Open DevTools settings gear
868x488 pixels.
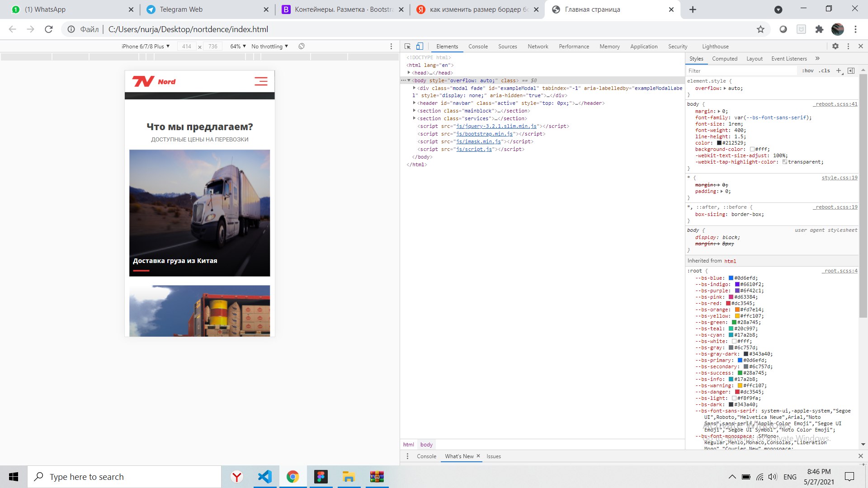(835, 46)
